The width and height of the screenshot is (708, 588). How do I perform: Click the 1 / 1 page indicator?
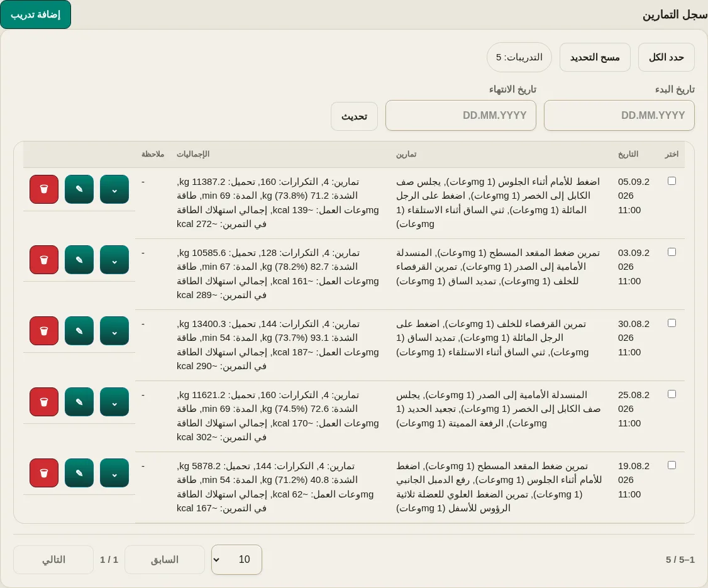109,560
